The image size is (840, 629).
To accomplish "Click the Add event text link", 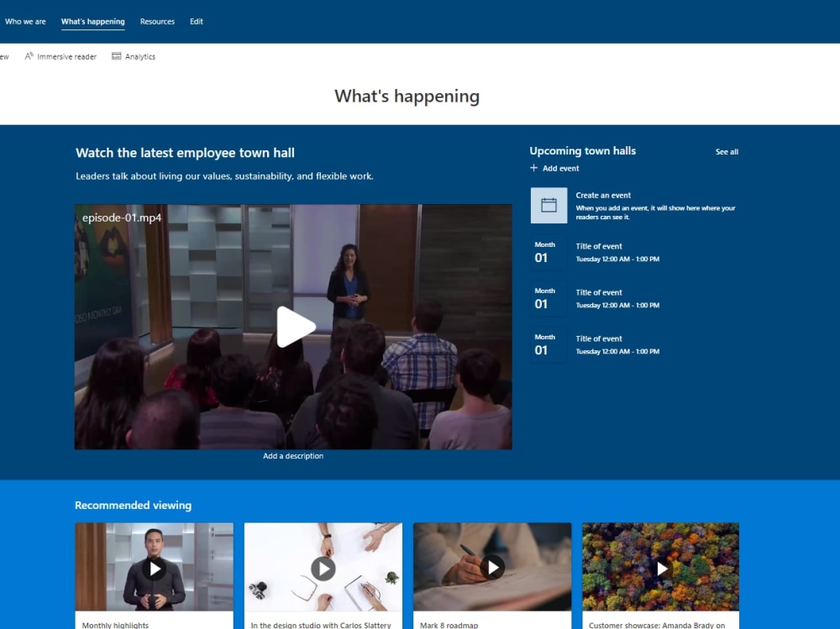I will point(560,168).
